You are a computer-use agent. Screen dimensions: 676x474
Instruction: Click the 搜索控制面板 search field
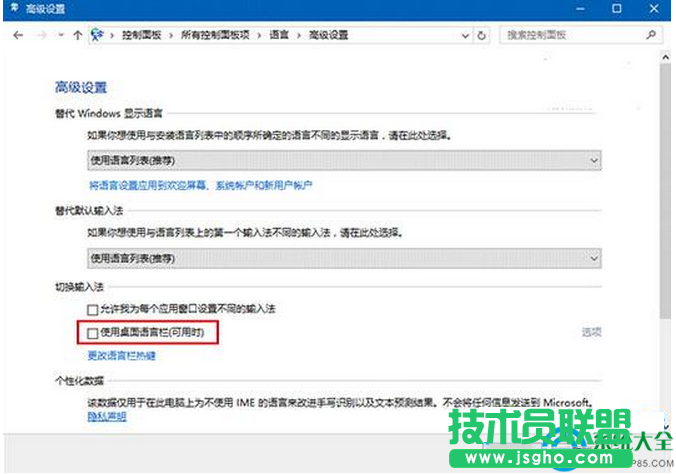click(570, 35)
